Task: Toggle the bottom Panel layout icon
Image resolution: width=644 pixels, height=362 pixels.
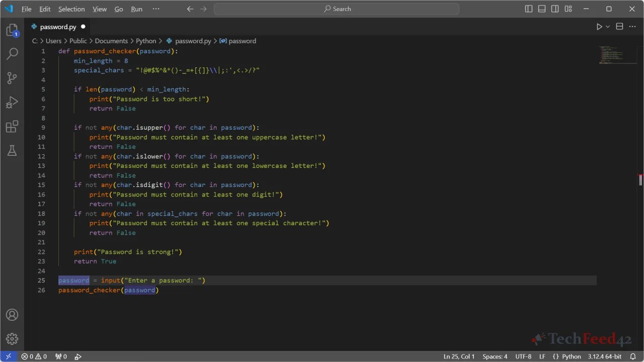Action: click(542, 9)
